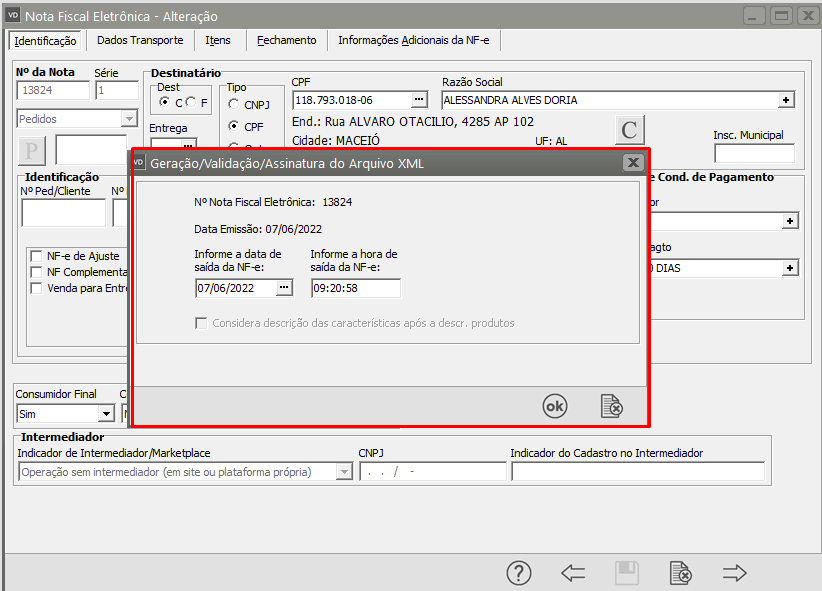The width and height of the screenshot is (822, 591).
Task: Open the Fechamento tab
Action: 286,40
